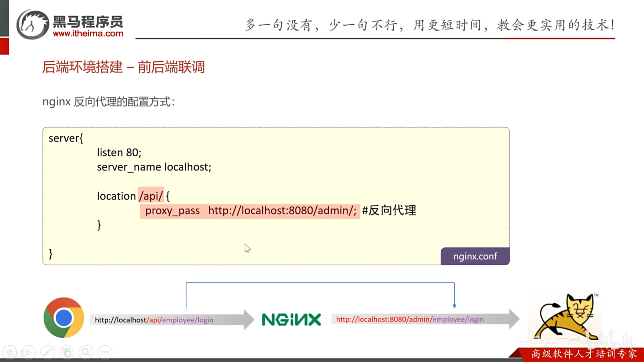This screenshot has height=362, width=644.
Task: Click the subtitle 'nginx 反向代理的配置方式:'
Action: click(x=108, y=102)
